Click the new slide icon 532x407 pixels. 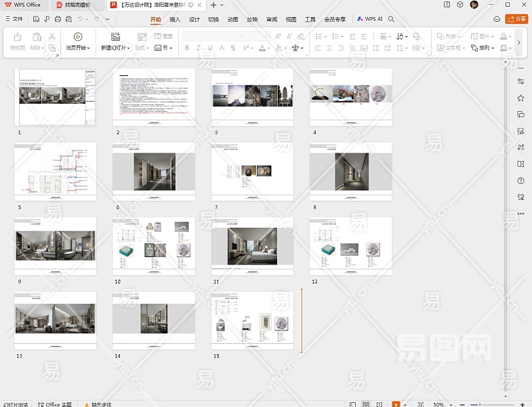[x=115, y=37]
